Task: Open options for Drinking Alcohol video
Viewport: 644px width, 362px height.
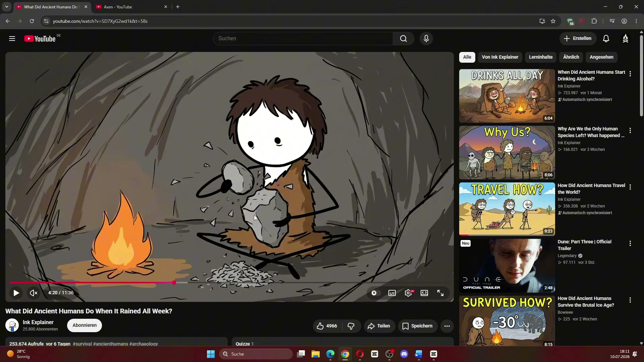Action: coord(630,74)
